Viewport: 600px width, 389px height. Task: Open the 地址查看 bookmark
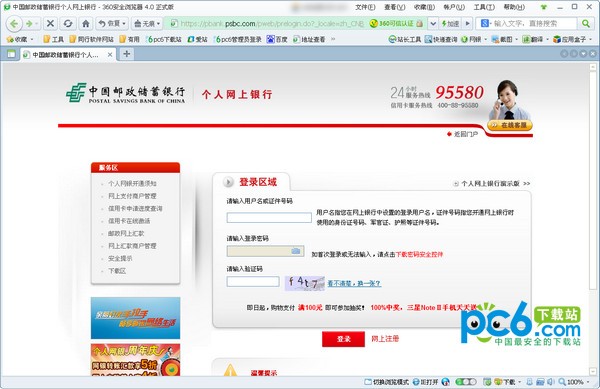[x=309, y=39]
